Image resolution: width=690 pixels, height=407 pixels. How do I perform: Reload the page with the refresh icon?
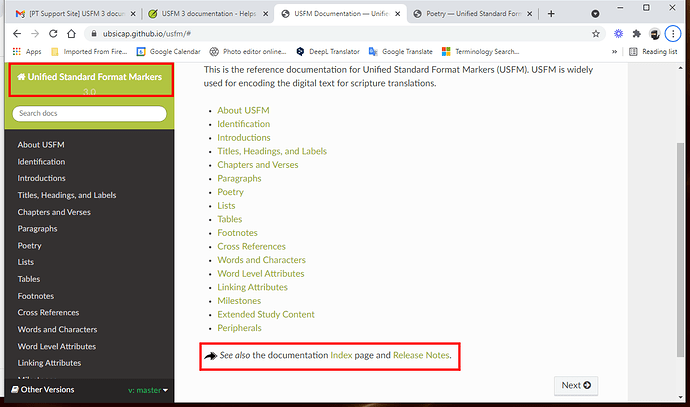coord(53,34)
